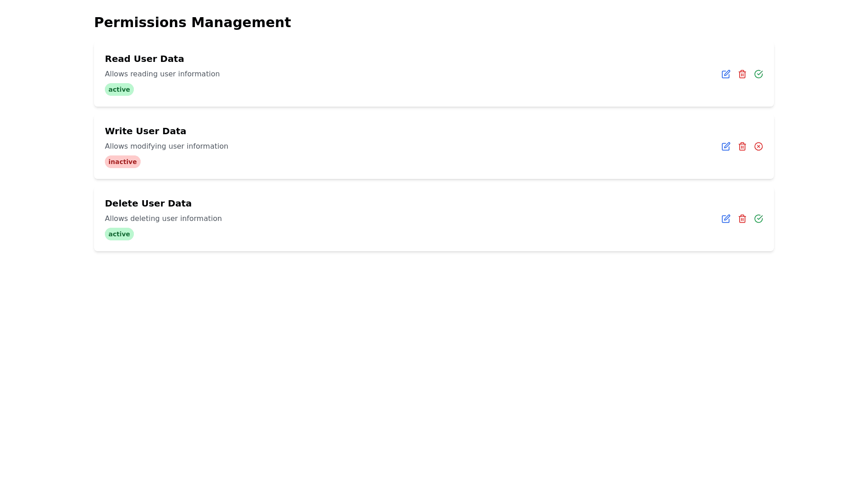868x488 pixels.
Task: Open edit for Delete User Data permission
Action: coord(726,219)
